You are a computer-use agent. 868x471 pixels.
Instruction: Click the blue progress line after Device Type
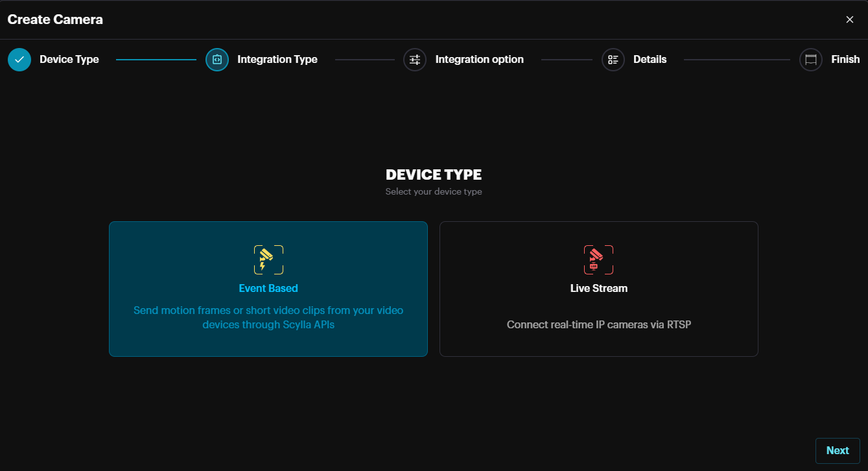[156, 60]
